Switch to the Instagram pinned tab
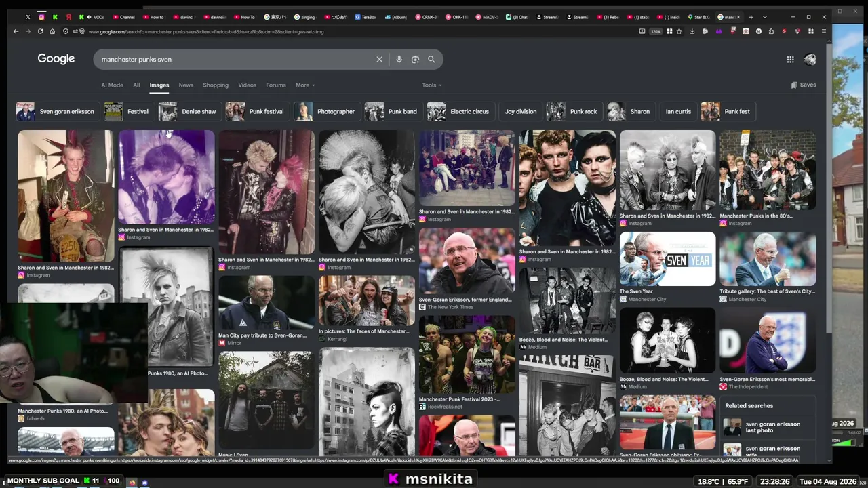The image size is (868, 488). coord(41,17)
